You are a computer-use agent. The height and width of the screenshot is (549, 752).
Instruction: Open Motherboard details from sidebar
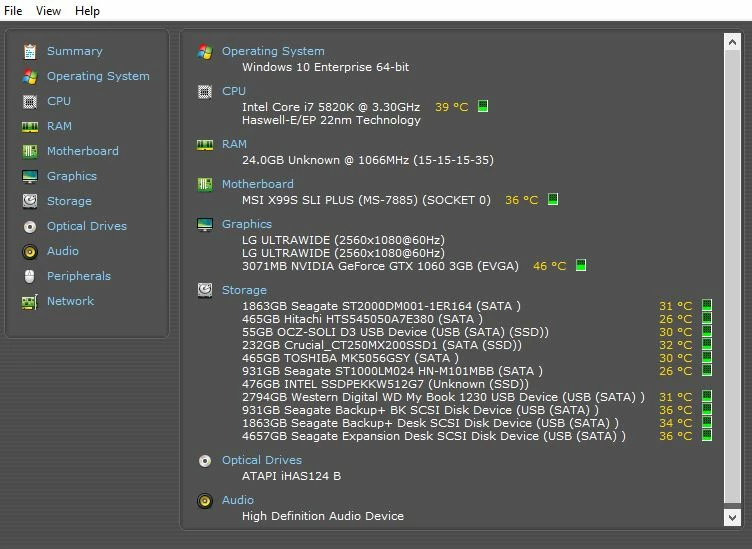[x=83, y=151]
